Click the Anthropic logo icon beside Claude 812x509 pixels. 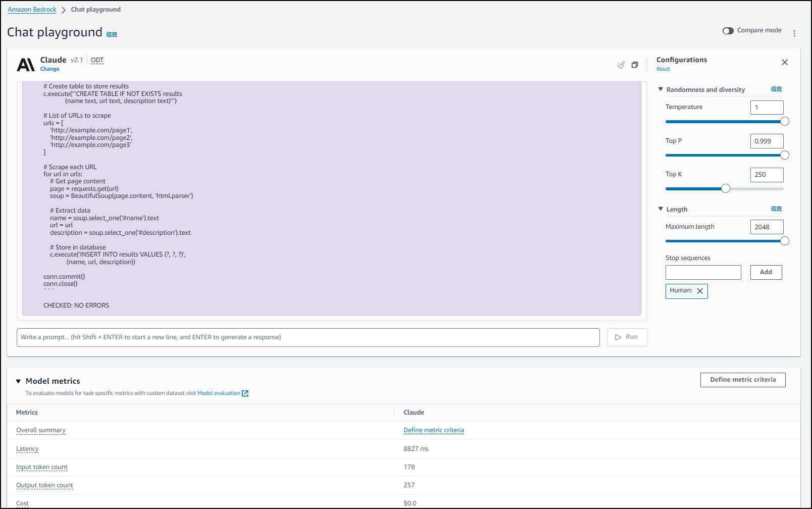[x=26, y=65]
